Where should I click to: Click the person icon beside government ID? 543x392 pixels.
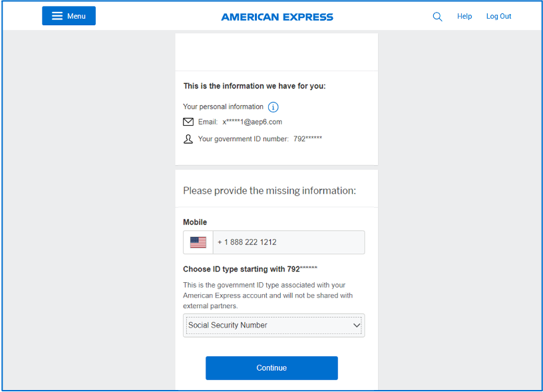click(188, 139)
